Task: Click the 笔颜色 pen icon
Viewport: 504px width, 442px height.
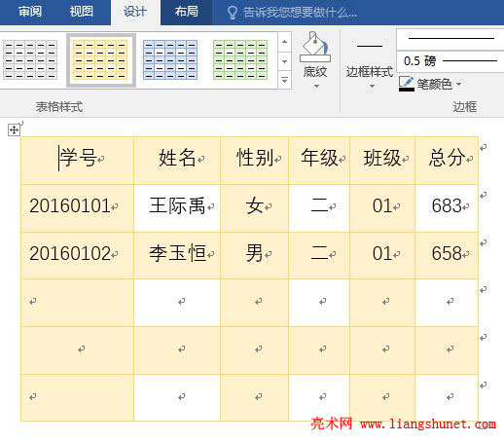Action: coord(407,84)
